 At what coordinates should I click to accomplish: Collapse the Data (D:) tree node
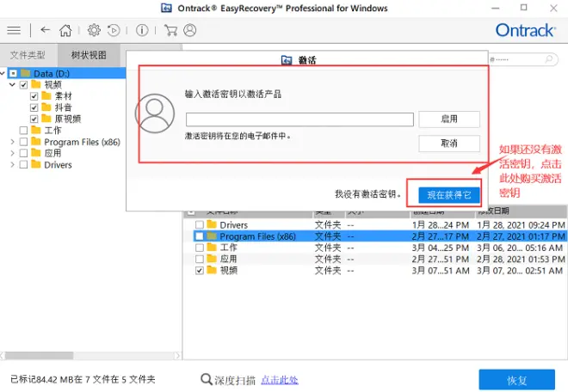pos(3,73)
